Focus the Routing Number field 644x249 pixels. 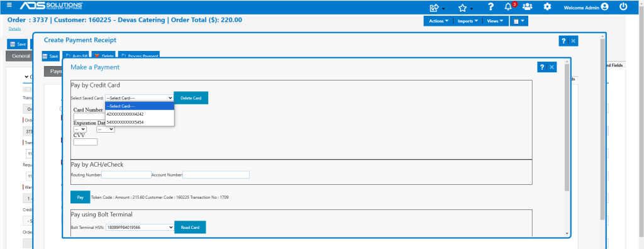tap(126, 175)
